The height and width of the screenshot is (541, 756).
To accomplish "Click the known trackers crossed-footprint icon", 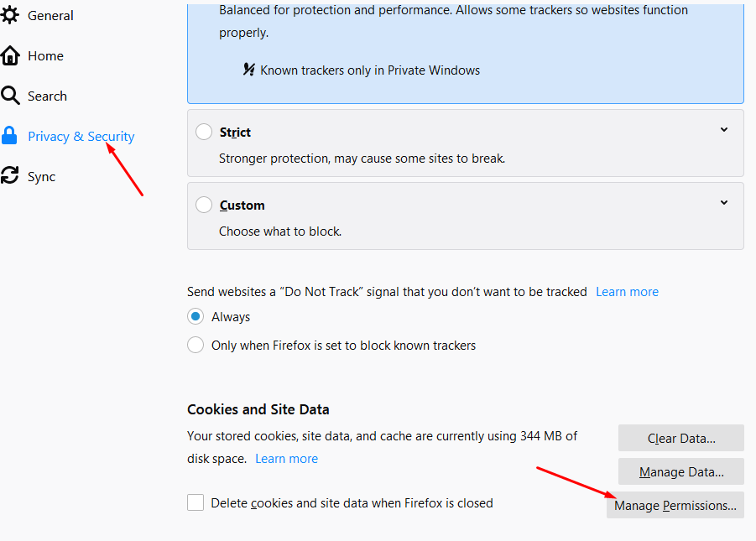I will tap(248, 70).
